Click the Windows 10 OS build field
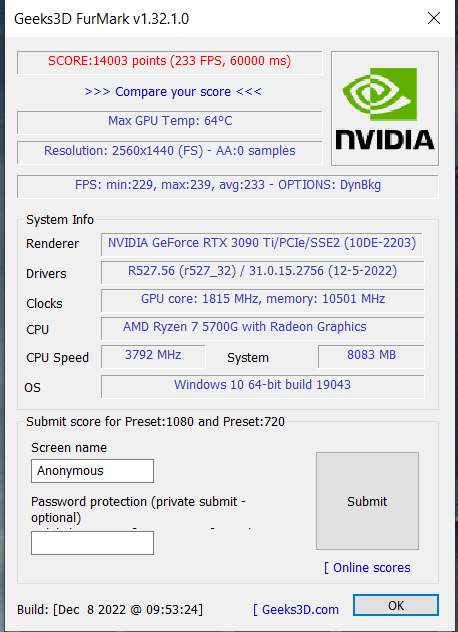 tap(262, 387)
